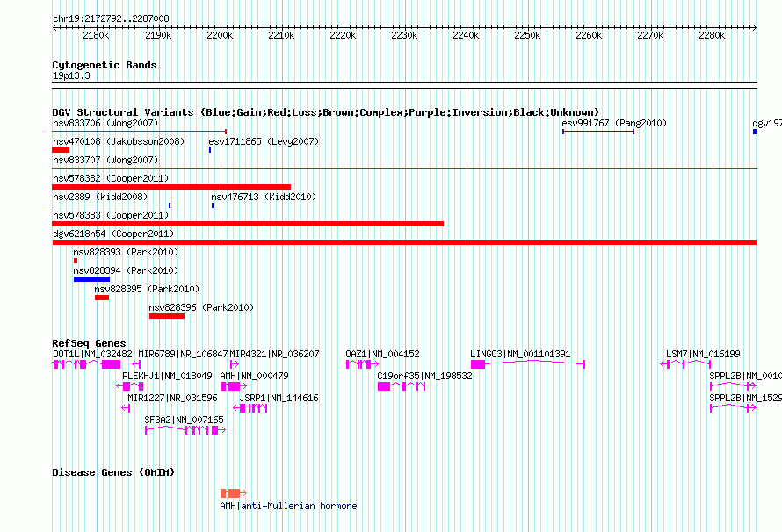
Task: Select the orange AMH disease gene glyph
Action: click(x=234, y=493)
